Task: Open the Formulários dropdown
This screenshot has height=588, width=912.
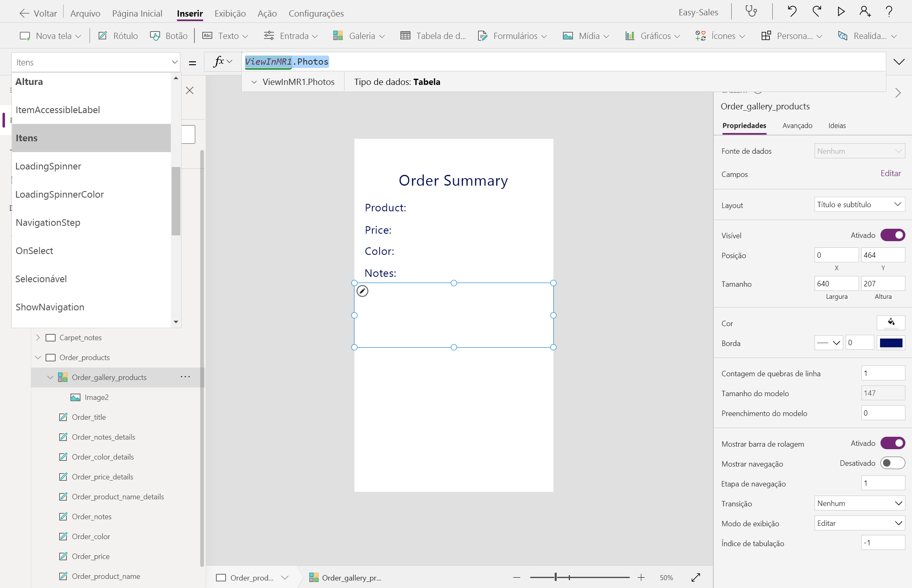Action: pos(512,36)
